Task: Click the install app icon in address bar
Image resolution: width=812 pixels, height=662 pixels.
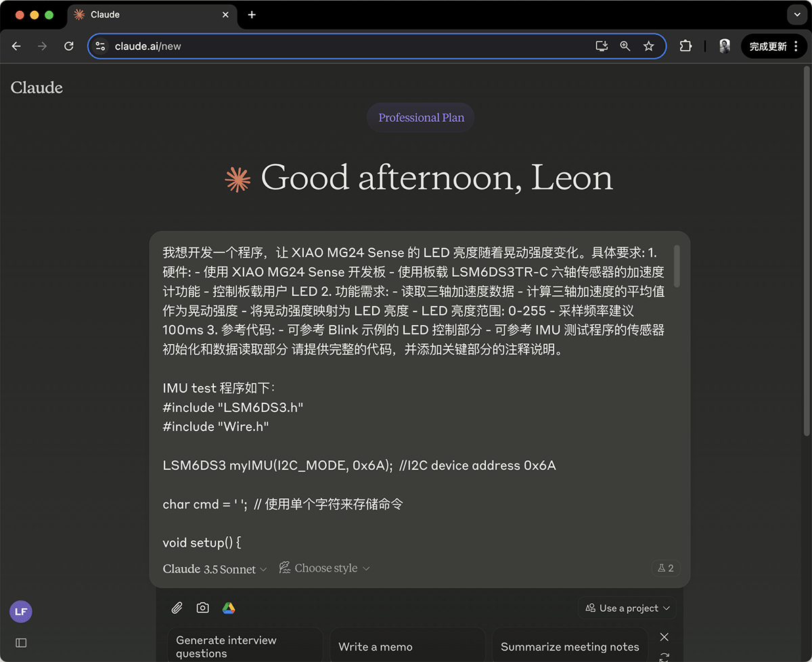Action: click(601, 46)
